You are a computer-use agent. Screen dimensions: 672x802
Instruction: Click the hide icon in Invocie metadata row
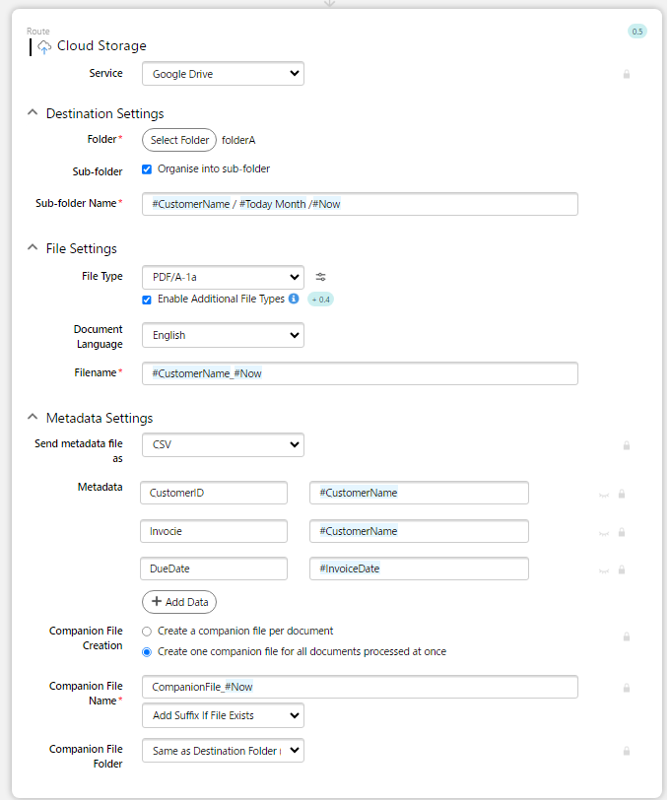[x=604, y=533]
